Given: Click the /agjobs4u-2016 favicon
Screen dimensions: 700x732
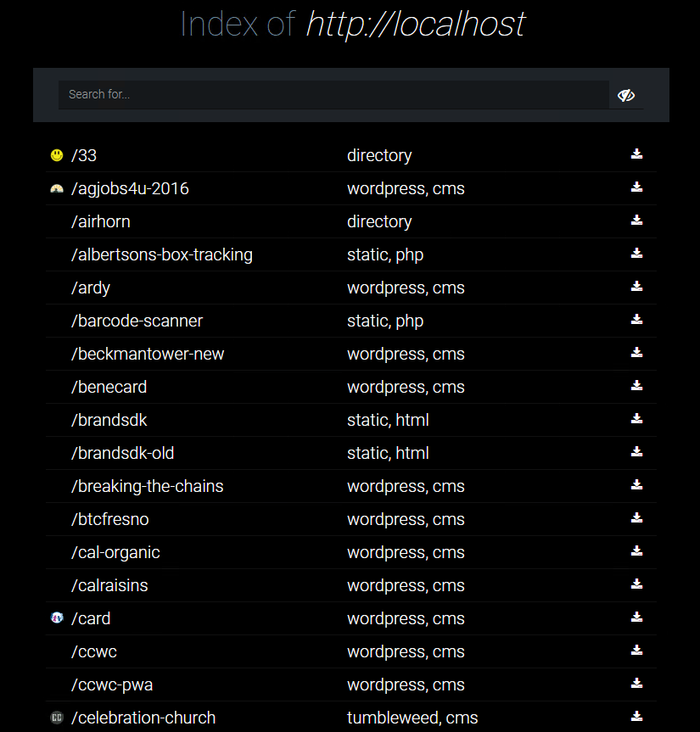Looking at the screenshot, I should click(x=57, y=188).
